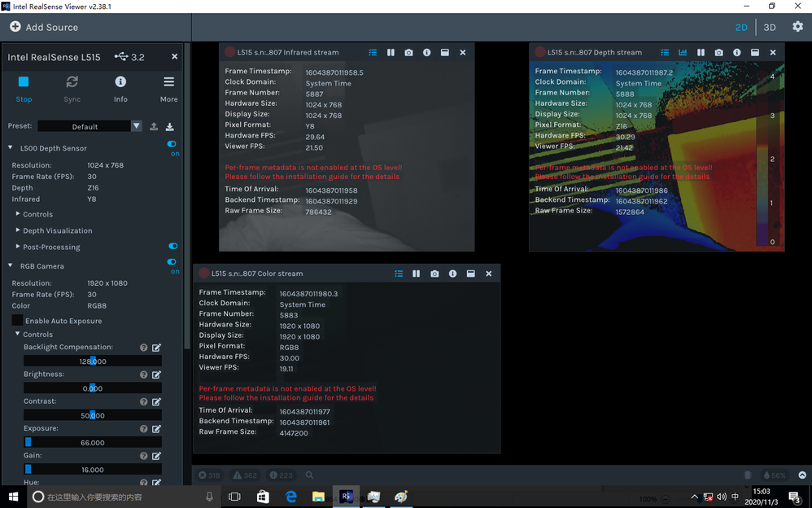Viewport: 812px width, 508px height.
Task: Expand the depth sensor Controls section
Action: point(18,213)
